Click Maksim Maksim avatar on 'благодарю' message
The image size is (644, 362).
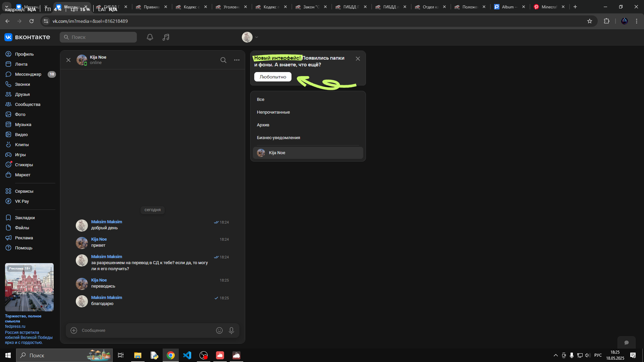pyautogui.click(x=82, y=301)
